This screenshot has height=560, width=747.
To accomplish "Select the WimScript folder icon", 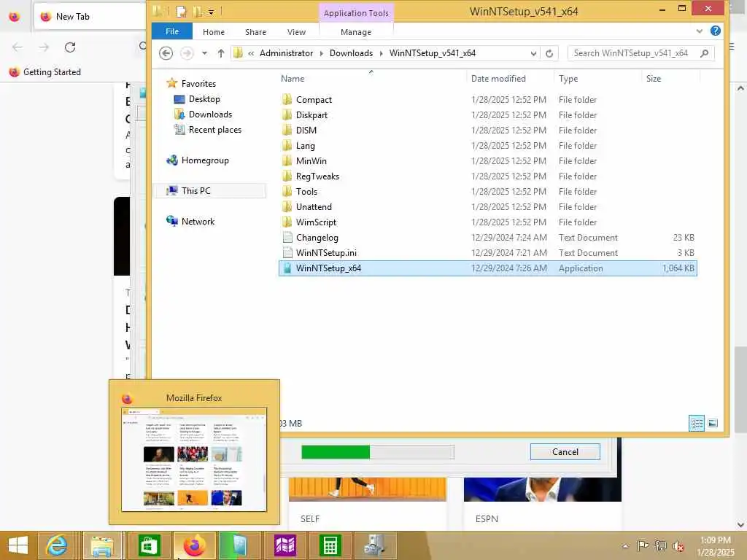I will coord(287,222).
